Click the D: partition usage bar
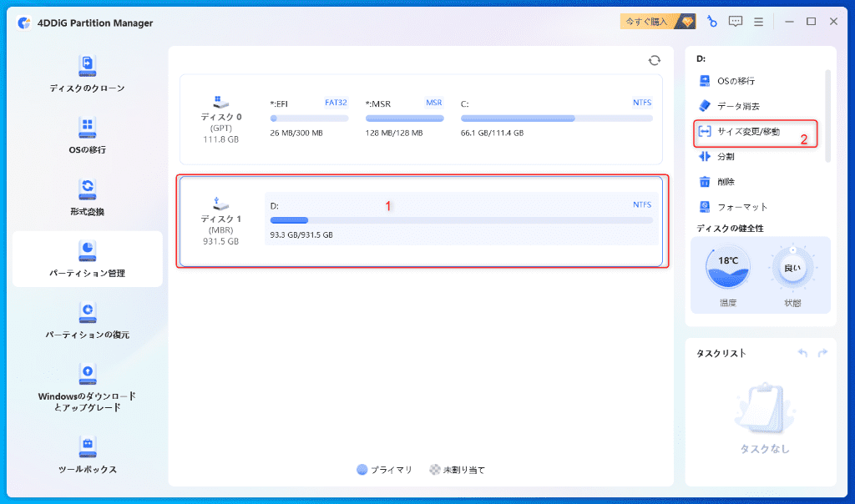This screenshot has width=855, height=504. point(461,220)
